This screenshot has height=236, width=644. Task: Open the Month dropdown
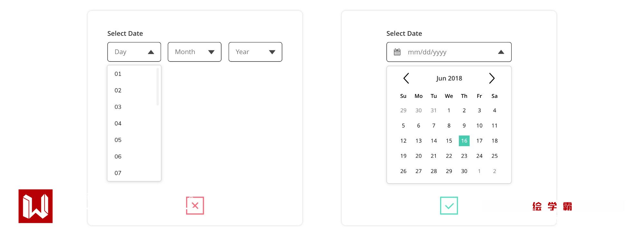coord(194,52)
